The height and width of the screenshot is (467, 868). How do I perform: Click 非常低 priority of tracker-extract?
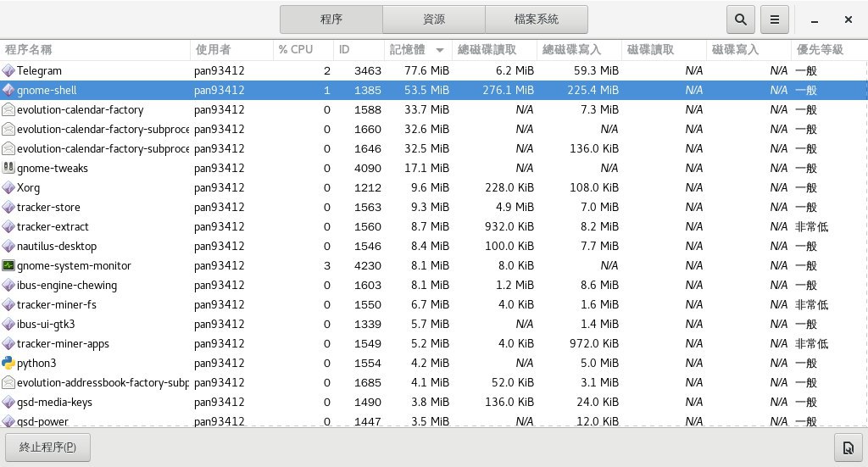pyautogui.click(x=811, y=226)
